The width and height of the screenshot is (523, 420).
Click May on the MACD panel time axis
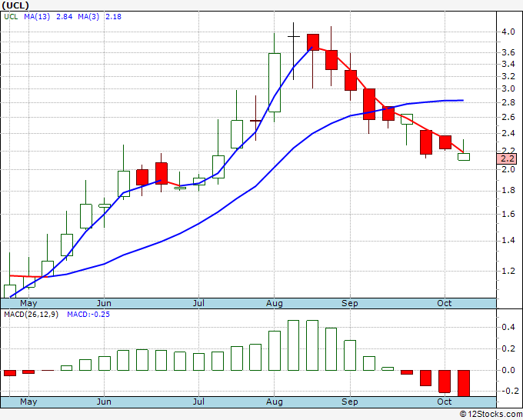point(28,402)
